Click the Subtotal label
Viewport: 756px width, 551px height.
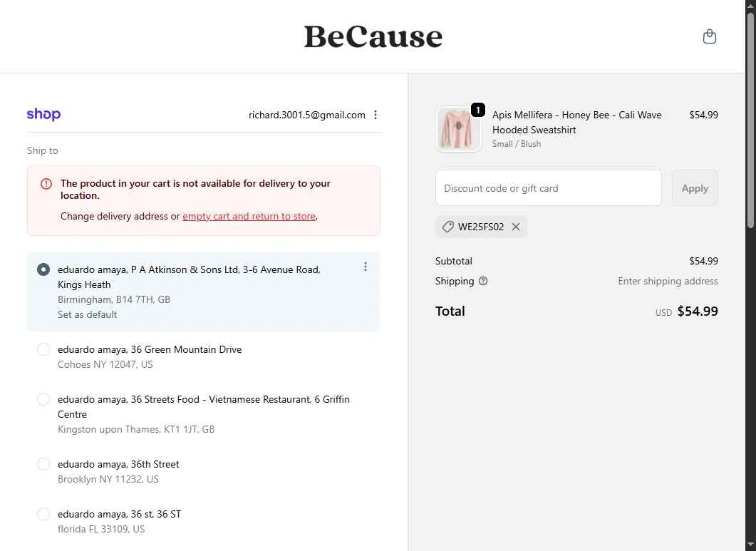454,261
